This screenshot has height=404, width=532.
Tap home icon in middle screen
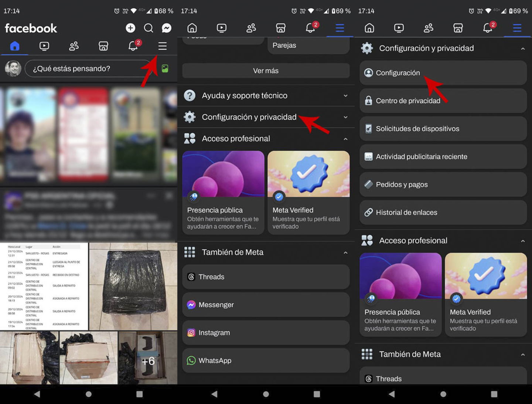192,28
